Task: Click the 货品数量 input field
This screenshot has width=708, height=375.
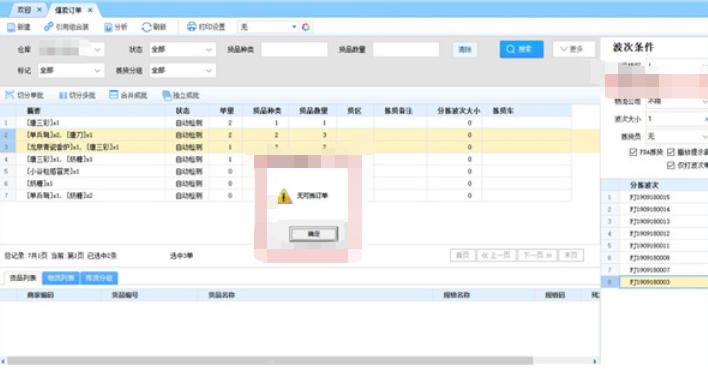Action: point(406,49)
